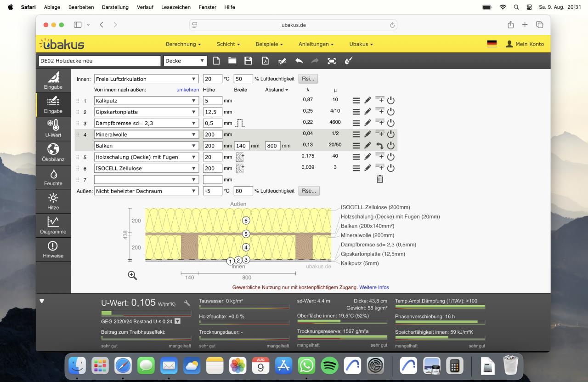Click the magnifier zoom icon below drawing
Image resolution: width=588 pixels, height=382 pixels.
tap(132, 275)
